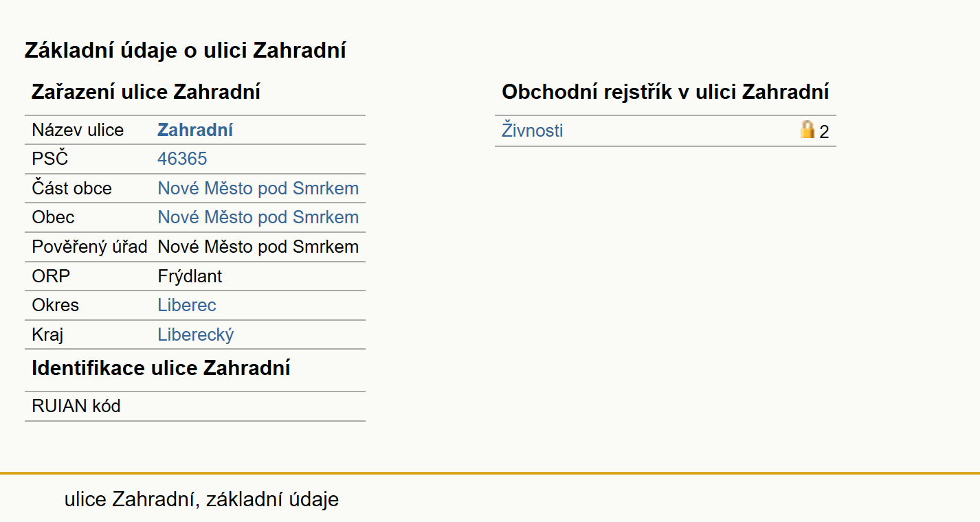Click the Pověřený úřad row value text
980x522 pixels.
coord(258,247)
